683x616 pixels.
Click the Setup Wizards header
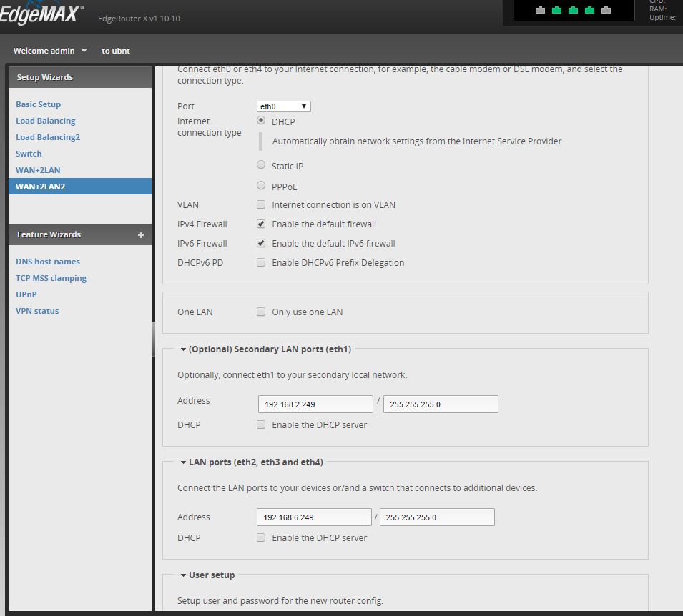point(80,77)
